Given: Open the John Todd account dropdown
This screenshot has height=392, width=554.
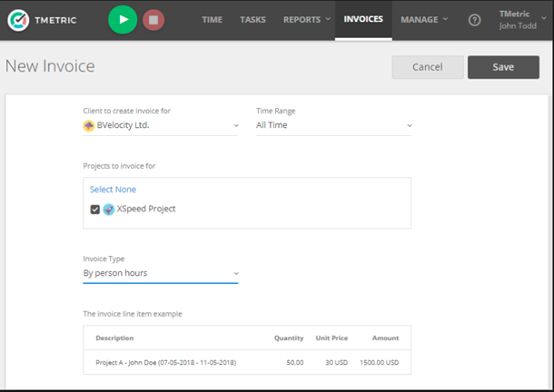Looking at the screenshot, I should [522, 20].
